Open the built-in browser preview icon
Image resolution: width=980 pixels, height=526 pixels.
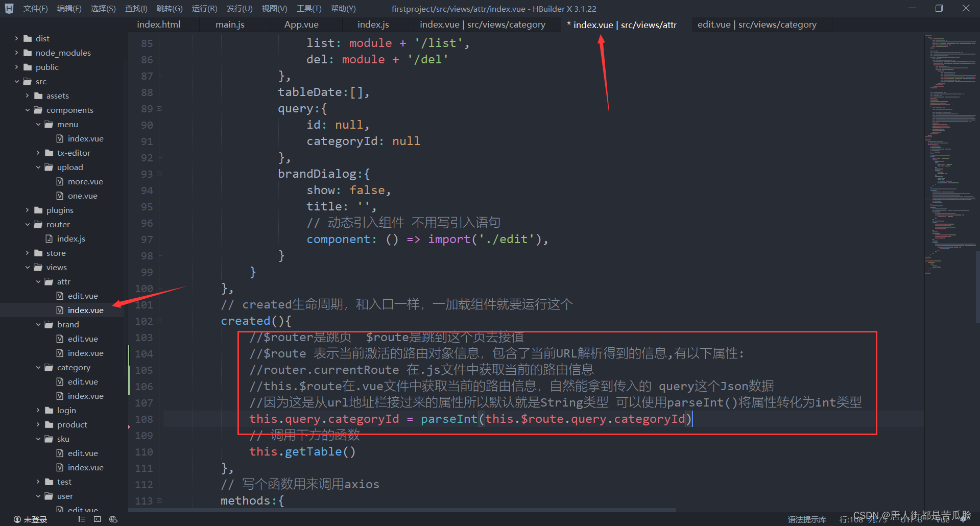113,519
